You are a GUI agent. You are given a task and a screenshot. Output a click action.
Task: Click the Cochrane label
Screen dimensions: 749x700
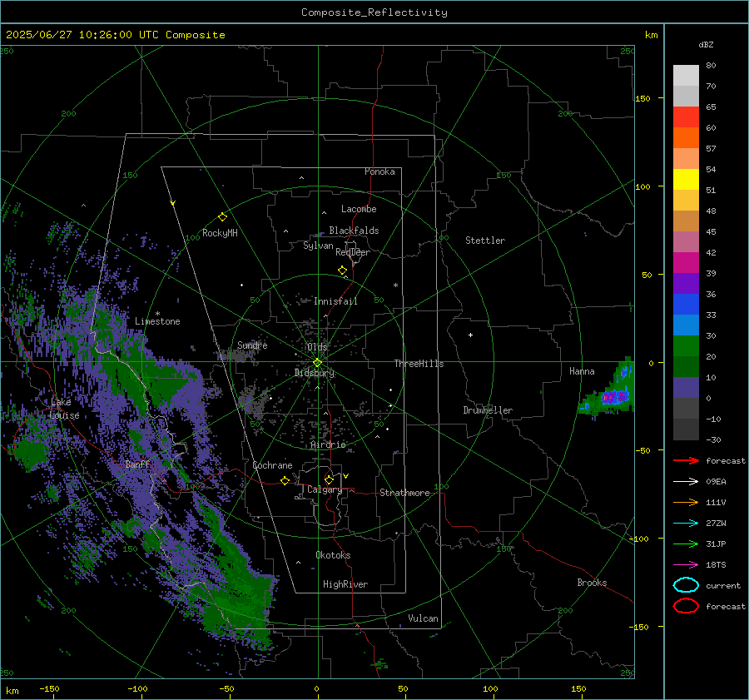coord(272,465)
